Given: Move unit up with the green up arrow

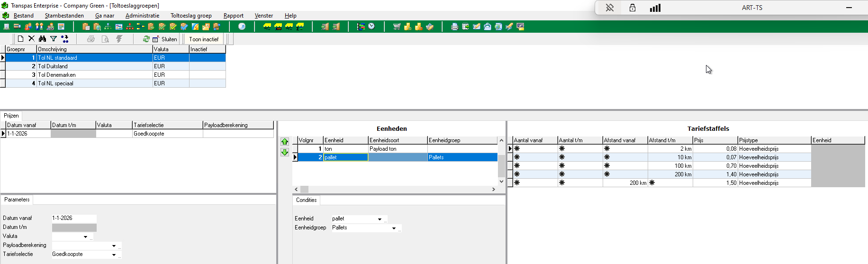Looking at the screenshot, I should 285,142.
